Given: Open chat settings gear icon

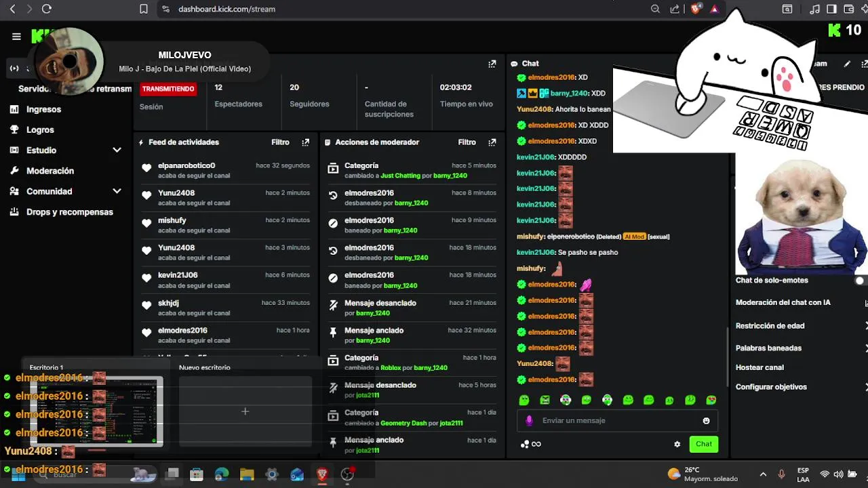Looking at the screenshot, I should 677,445.
